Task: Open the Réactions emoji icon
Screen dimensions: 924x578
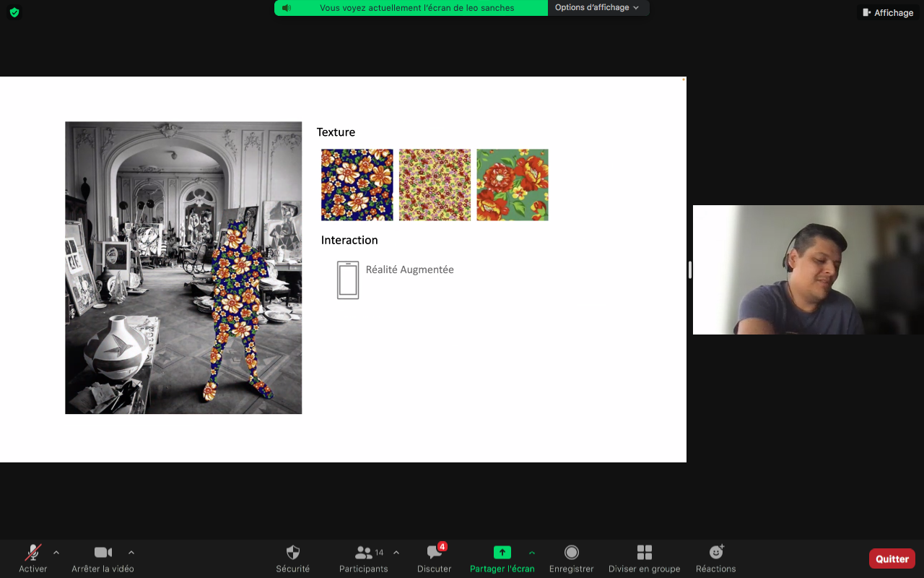Action: coord(716,553)
